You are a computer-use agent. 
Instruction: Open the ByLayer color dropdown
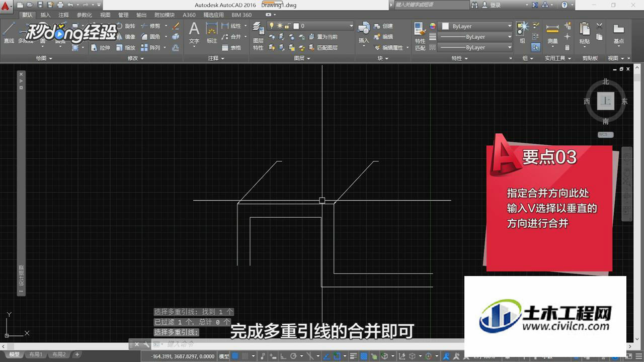click(x=476, y=26)
